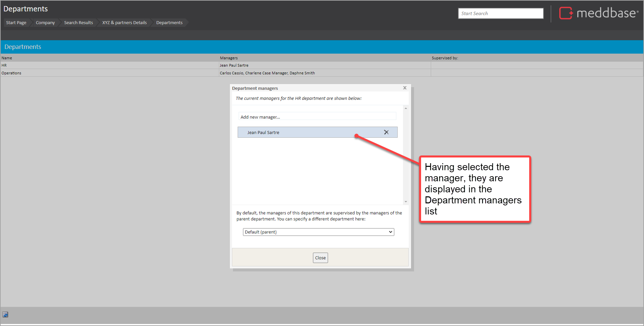Viewport: 644px width, 326px height.
Task: Remove Jean Paul Sartre from managers list
Action: pos(386,132)
